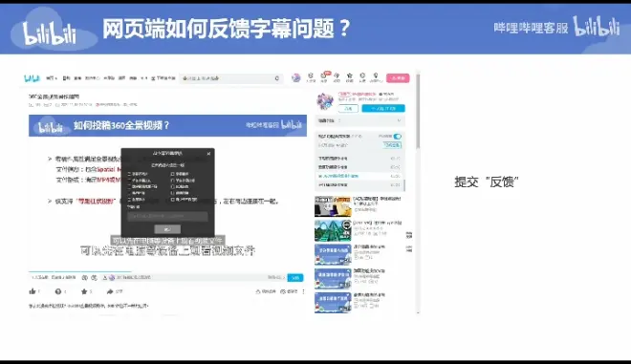Click the danmaku text input below the video

coord(191,277)
